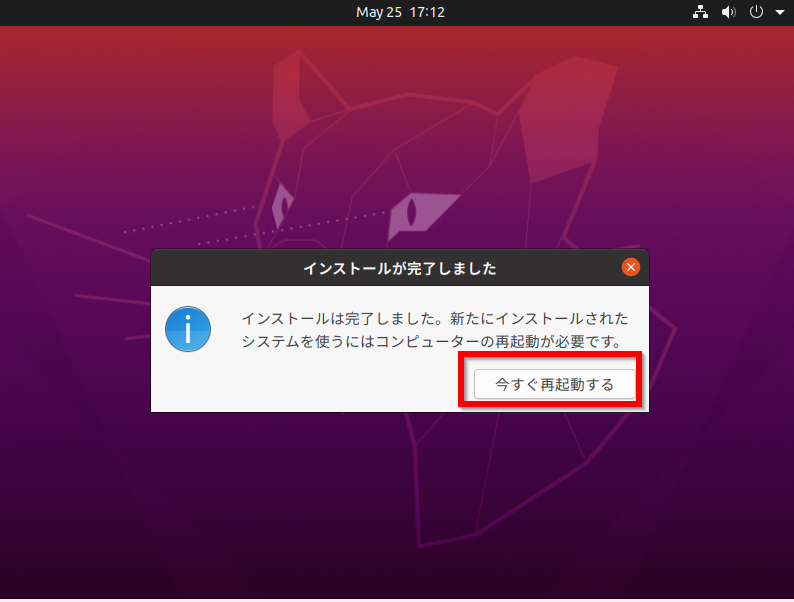The image size is (794, 602).
Task: Click the message line starting インストールは完了しました
Action: tap(434, 318)
